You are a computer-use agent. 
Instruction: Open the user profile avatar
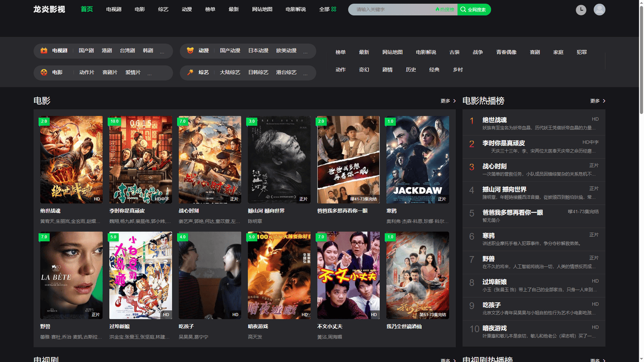click(x=599, y=9)
